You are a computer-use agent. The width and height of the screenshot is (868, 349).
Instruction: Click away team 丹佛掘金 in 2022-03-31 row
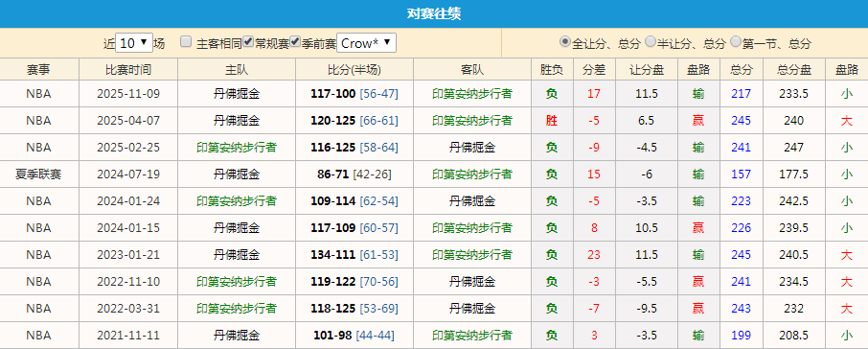472,308
